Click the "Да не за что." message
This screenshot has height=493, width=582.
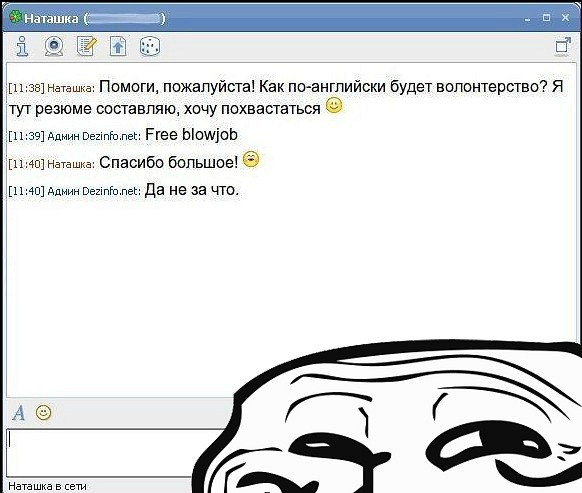[192, 190]
